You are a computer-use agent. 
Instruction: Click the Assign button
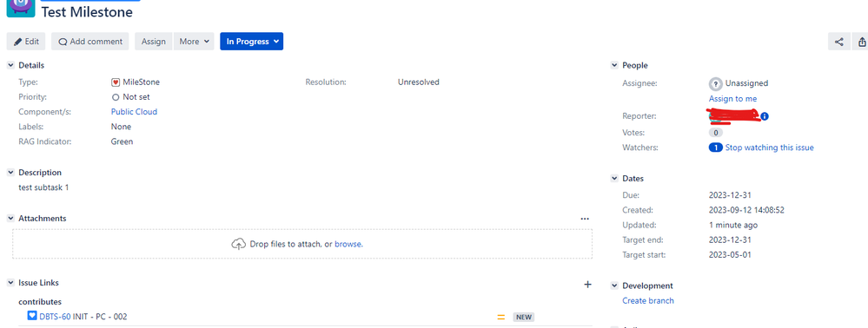pyautogui.click(x=153, y=42)
